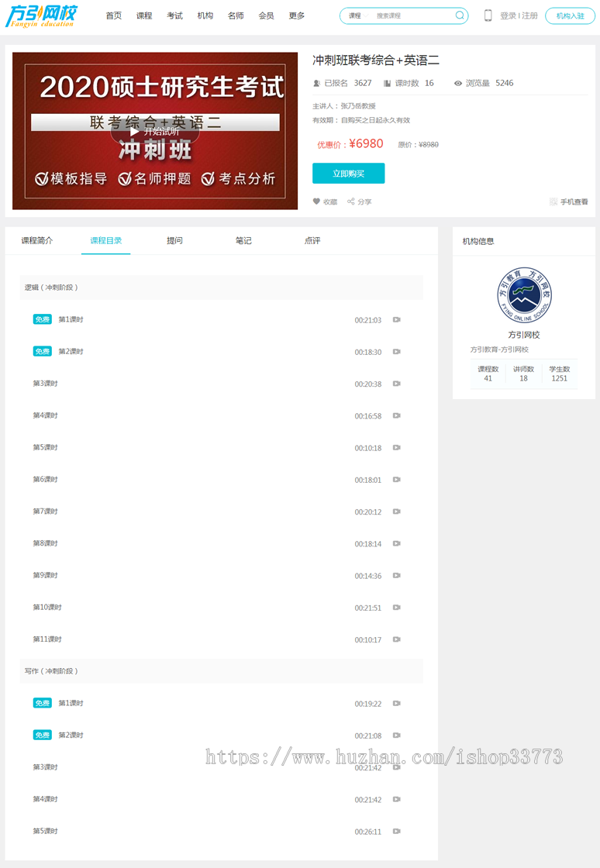600x868 pixels.
Task: Click video icon for lesson 00:10:18
Action: tap(397, 447)
